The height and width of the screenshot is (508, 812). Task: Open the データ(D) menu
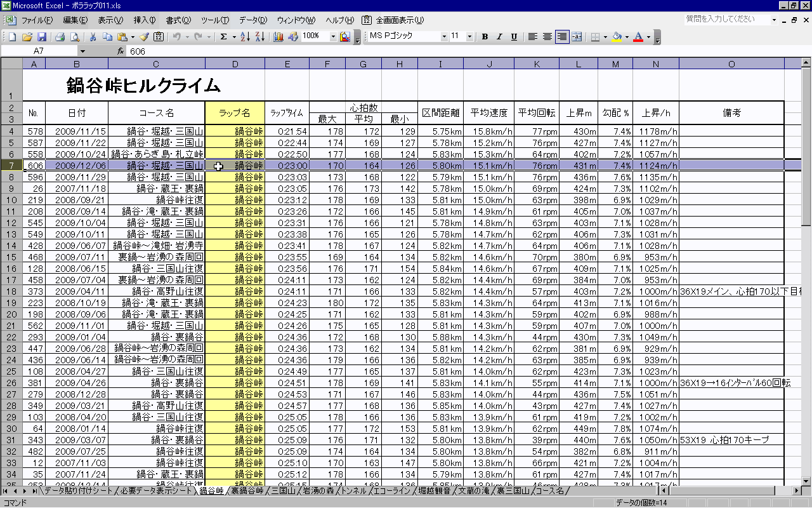pos(253,20)
